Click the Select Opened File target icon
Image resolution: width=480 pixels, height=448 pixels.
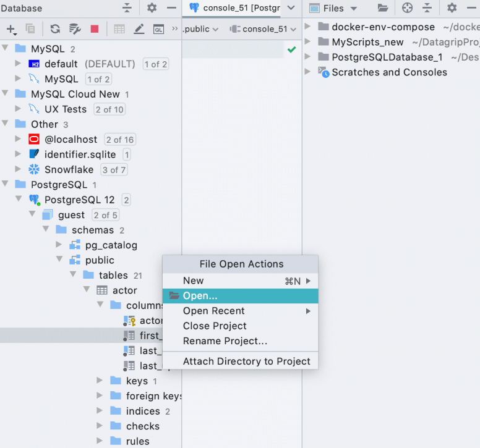[x=407, y=7]
